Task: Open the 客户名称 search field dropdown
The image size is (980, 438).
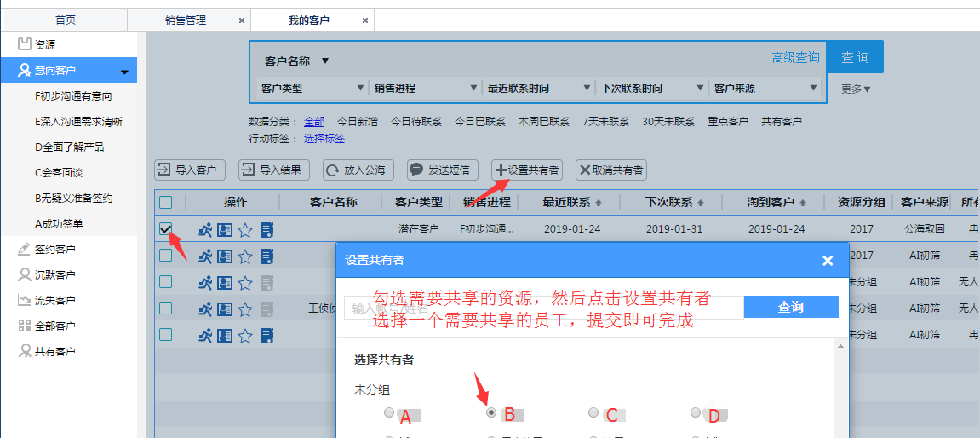Action: tap(325, 61)
